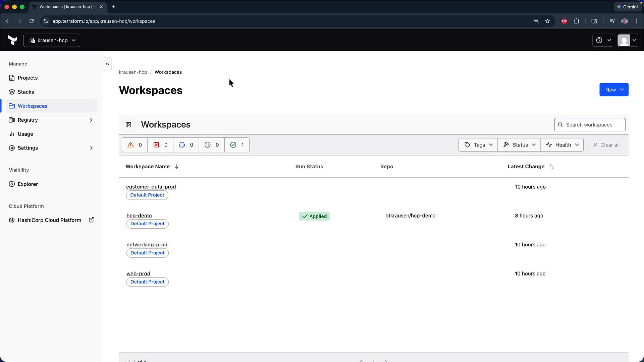Go to Projects in sidebar
The image size is (644, 362).
pos(52,78)
